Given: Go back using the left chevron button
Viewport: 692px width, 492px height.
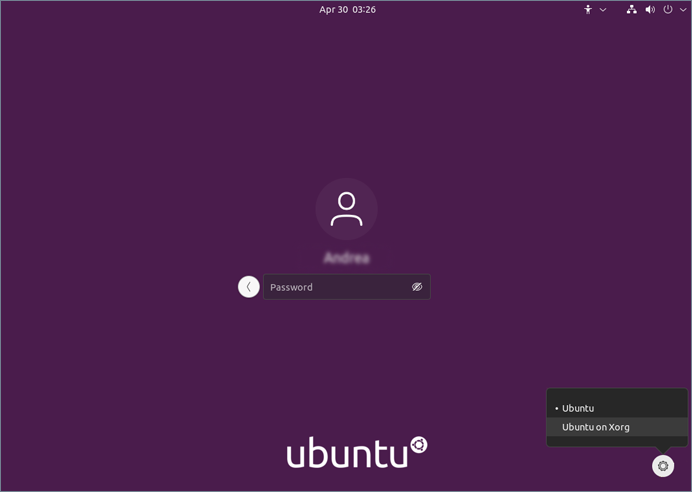Looking at the screenshot, I should [x=248, y=287].
